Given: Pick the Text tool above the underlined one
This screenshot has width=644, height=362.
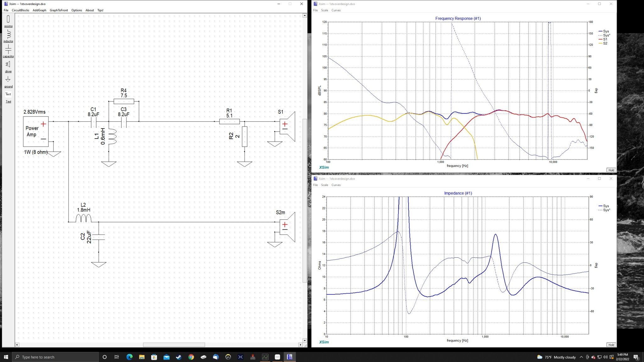Looking at the screenshot, I should 8,94.
